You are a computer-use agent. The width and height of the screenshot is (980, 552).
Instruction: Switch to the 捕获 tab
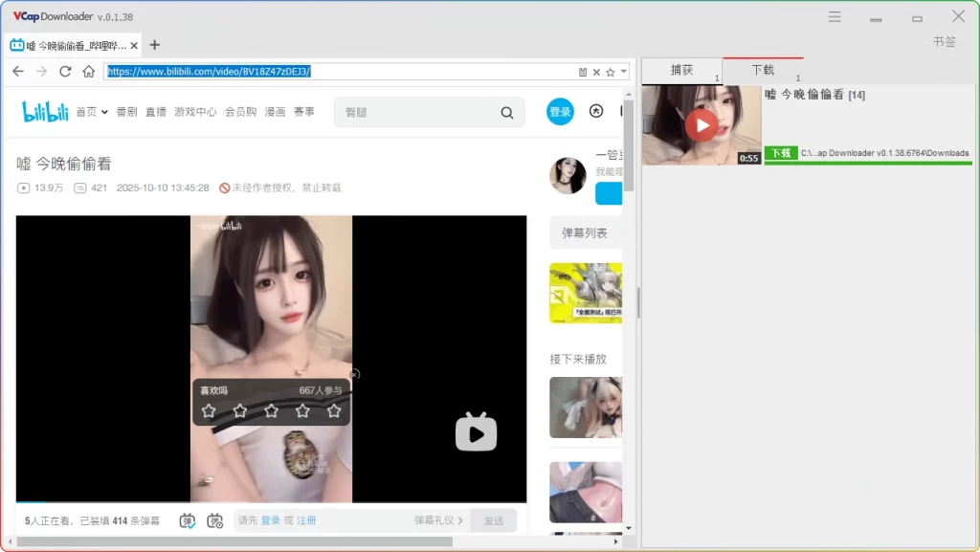point(681,70)
